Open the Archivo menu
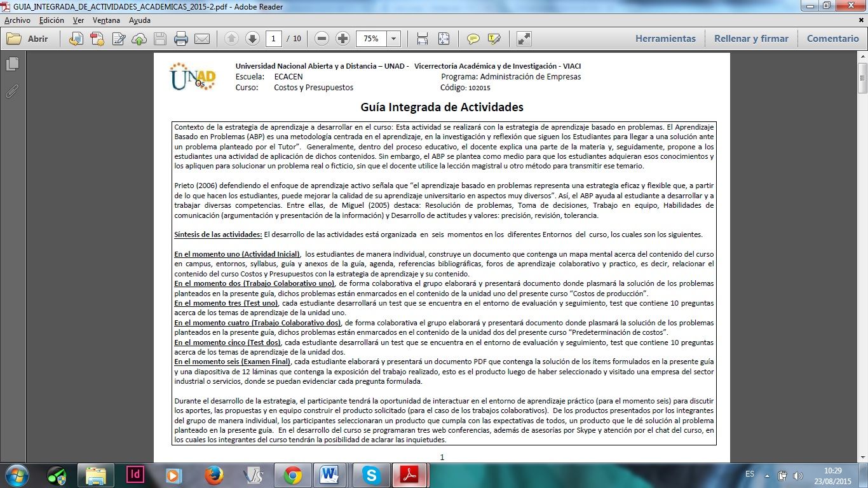 tap(17, 20)
